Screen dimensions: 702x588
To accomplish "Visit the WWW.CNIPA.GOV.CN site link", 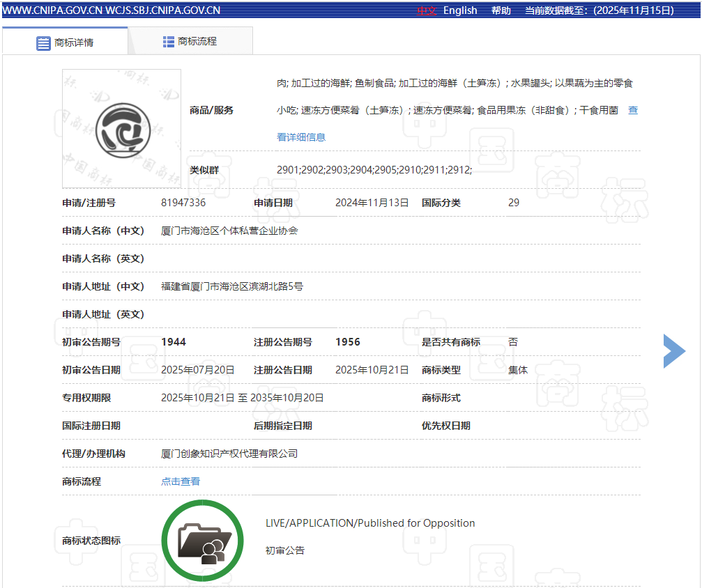I will click(x=52, y=10).
